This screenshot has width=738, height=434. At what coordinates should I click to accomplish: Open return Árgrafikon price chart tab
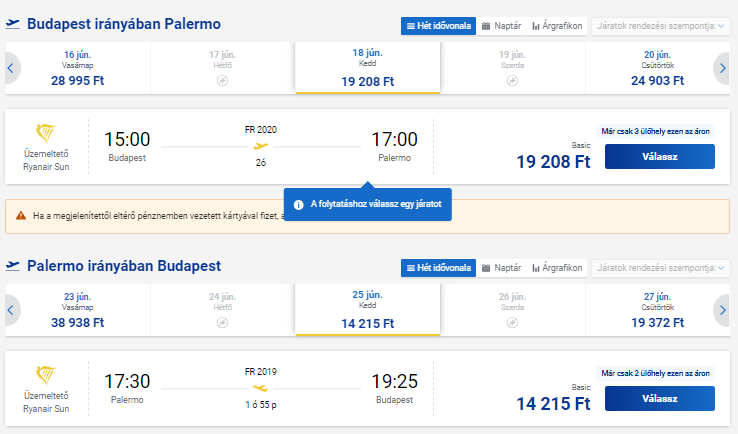pyautogui.click(x=557, y=268)
